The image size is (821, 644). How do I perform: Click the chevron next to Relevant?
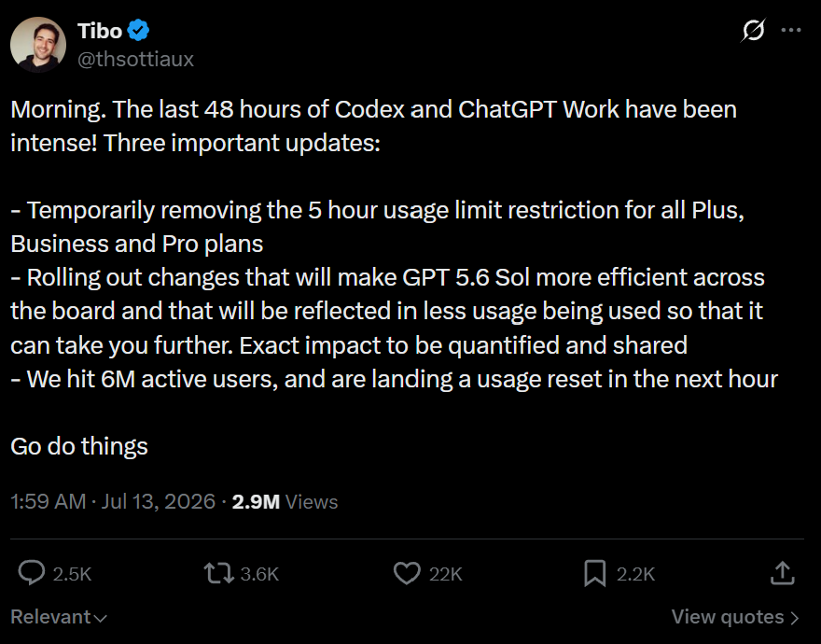[101, 619]
